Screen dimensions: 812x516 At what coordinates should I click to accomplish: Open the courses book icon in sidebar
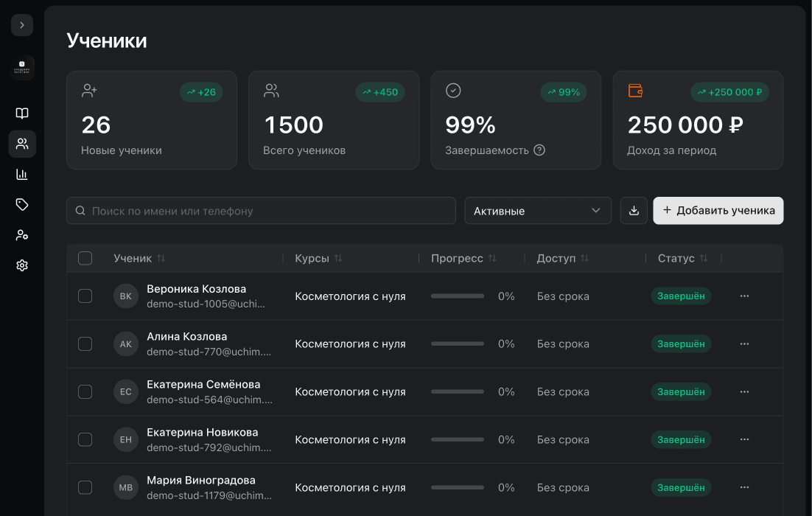22,114
